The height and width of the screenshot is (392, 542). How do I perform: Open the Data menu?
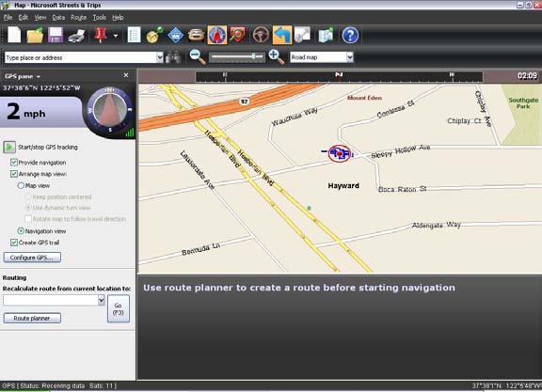coord(58,17)
